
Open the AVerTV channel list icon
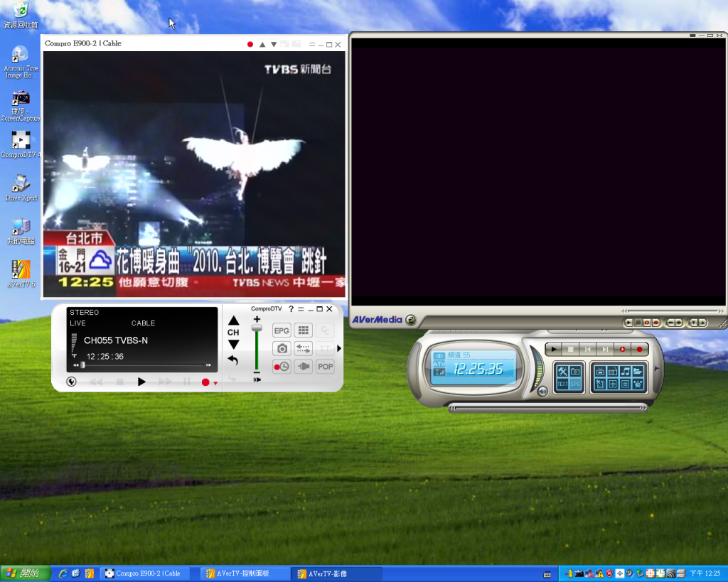pyautogui.click(x=626, y=384)
